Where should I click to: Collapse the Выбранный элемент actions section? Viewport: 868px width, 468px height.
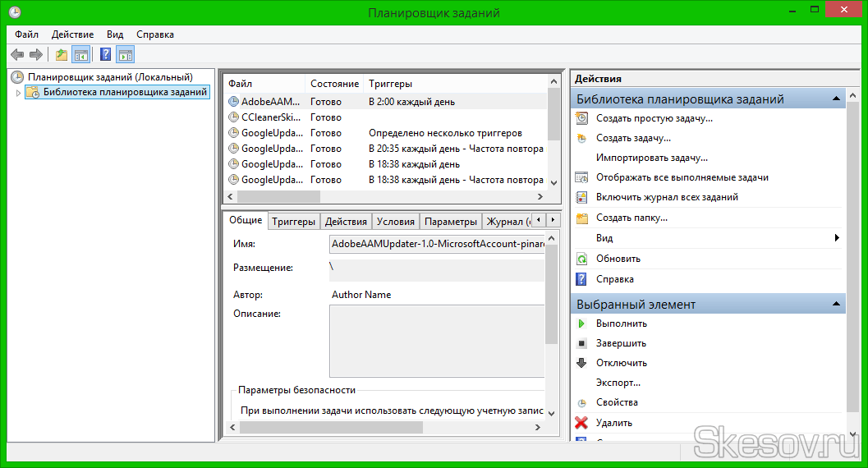(x=836, y=305)
